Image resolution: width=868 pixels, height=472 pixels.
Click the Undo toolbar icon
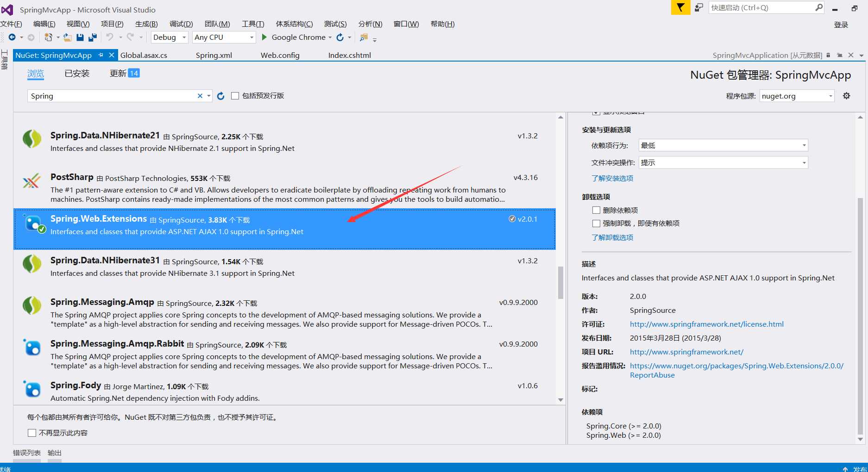point(110,37)
